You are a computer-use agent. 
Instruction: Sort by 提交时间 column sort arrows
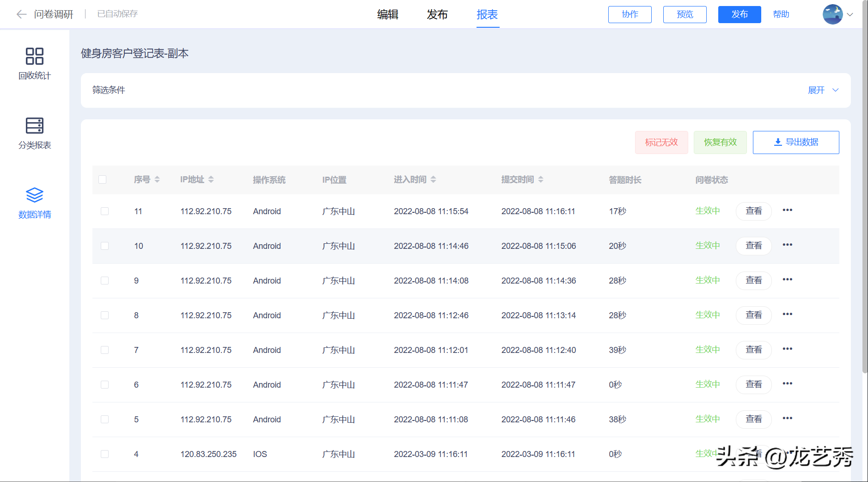tap(541, 179)
